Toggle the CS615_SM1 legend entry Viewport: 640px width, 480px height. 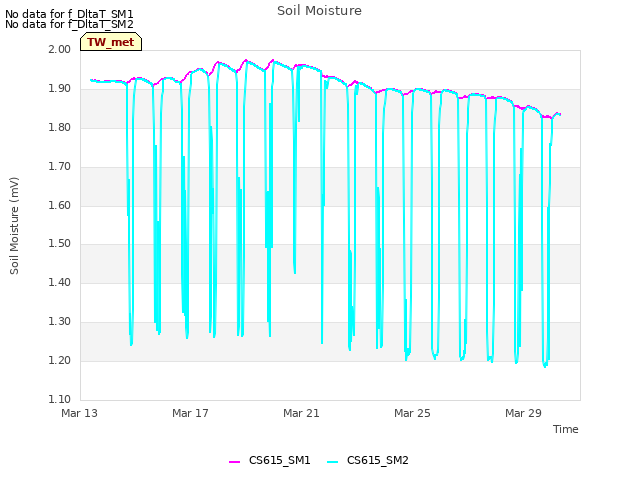pos(270,460)
